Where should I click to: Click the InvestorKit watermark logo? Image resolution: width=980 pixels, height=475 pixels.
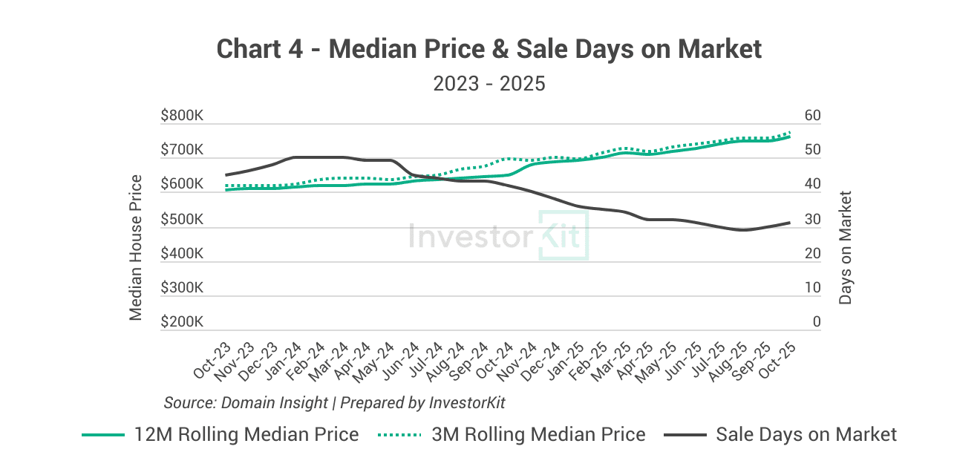pos(498,236)
